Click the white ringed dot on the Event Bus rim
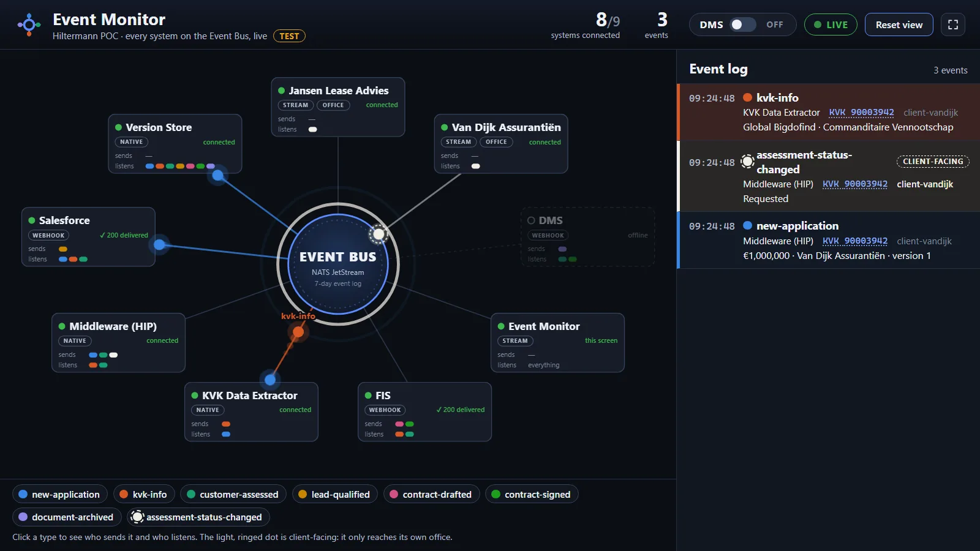This screenshot has height=551, width=980. (379, 234)
